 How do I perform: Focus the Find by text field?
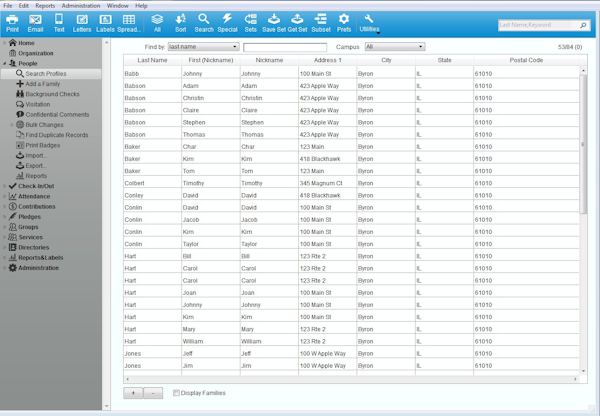(x=285, y=47)
